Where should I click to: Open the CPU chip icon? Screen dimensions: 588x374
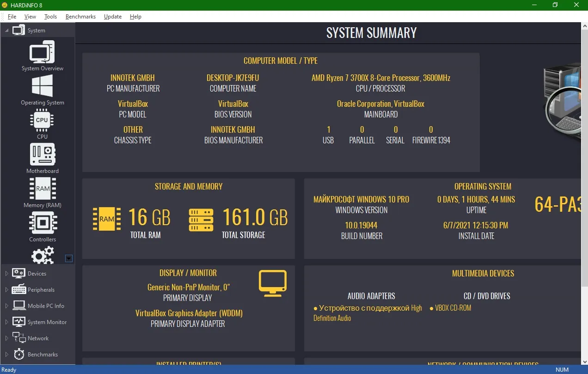(x=42, y=120)
